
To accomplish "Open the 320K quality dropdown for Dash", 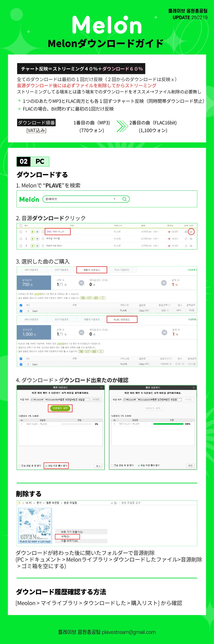I will coord(168,311).
